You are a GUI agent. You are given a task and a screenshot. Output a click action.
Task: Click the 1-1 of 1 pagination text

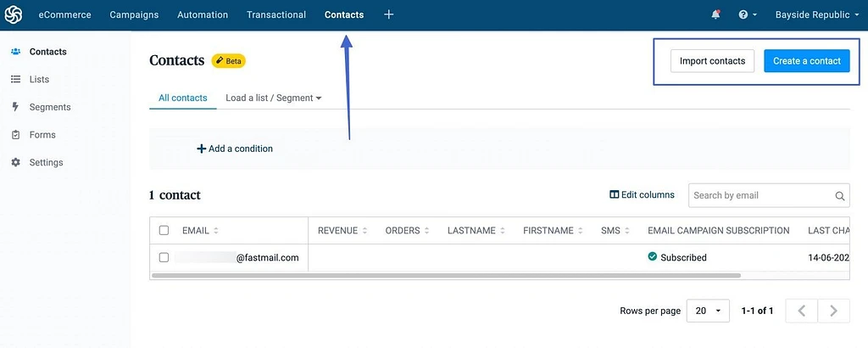point(757,311)
